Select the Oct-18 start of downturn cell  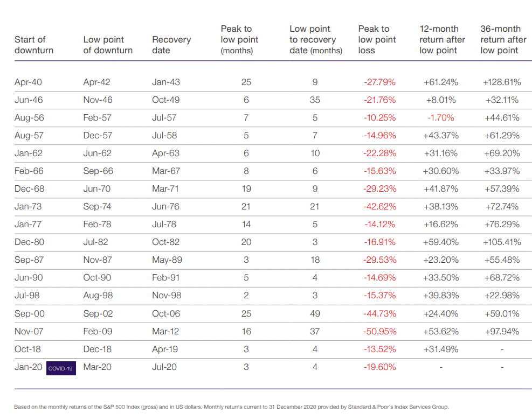pos(29,349)
